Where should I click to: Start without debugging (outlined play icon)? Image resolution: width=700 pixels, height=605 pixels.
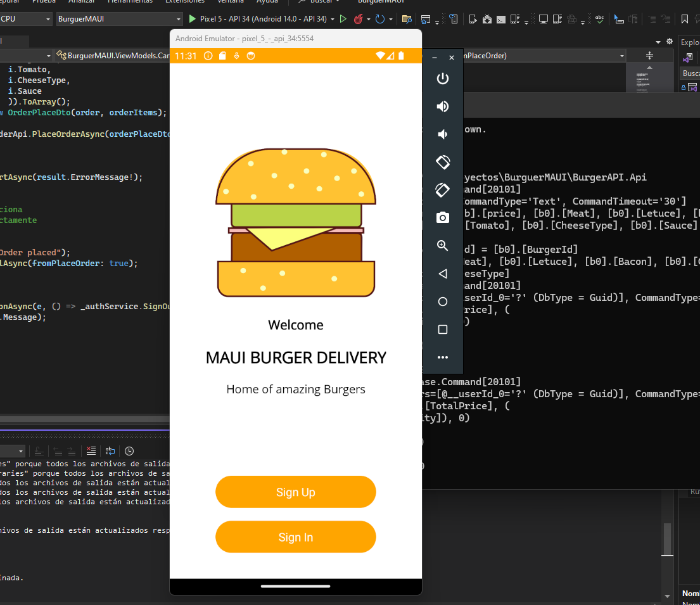tap(343, 19)
